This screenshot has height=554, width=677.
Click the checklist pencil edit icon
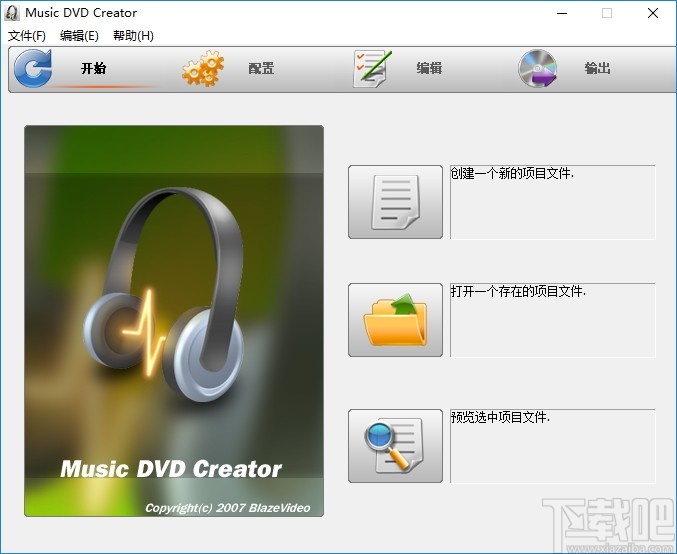372,69
